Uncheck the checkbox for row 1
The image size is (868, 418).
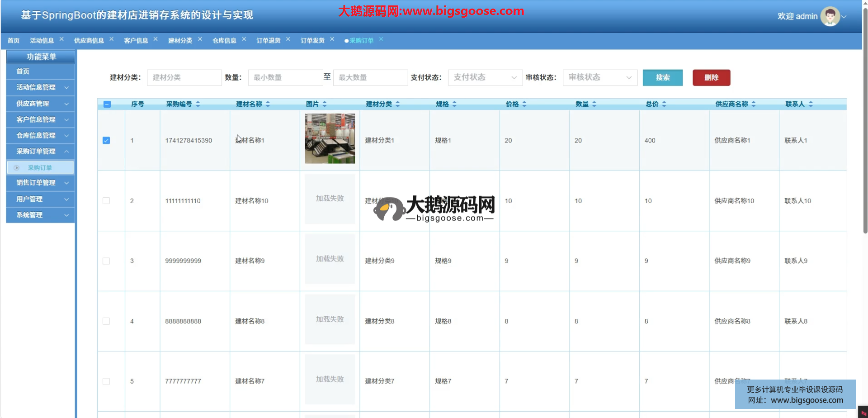click(106, 141)
